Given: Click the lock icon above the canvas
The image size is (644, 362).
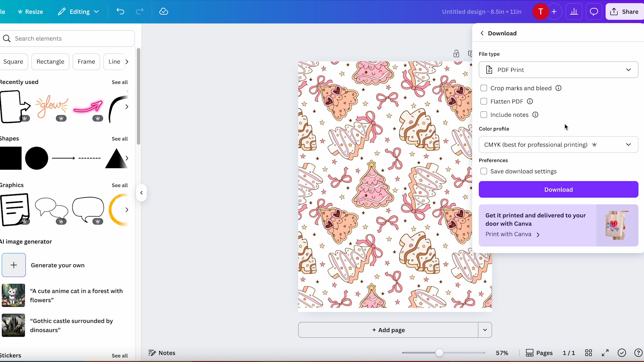Looking at the screenshot, I should pyautogui.click(x=456, y=53).
